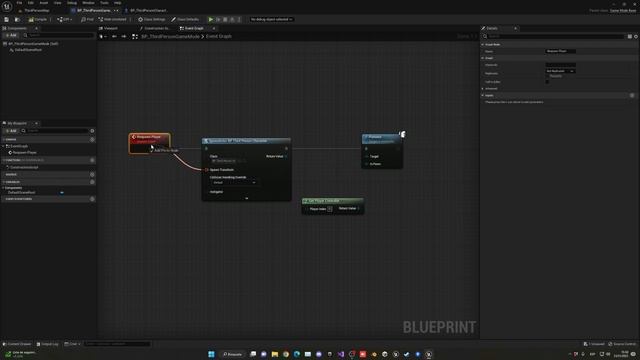
Task: Click the Components panel search field
Action: click(58, 36)
